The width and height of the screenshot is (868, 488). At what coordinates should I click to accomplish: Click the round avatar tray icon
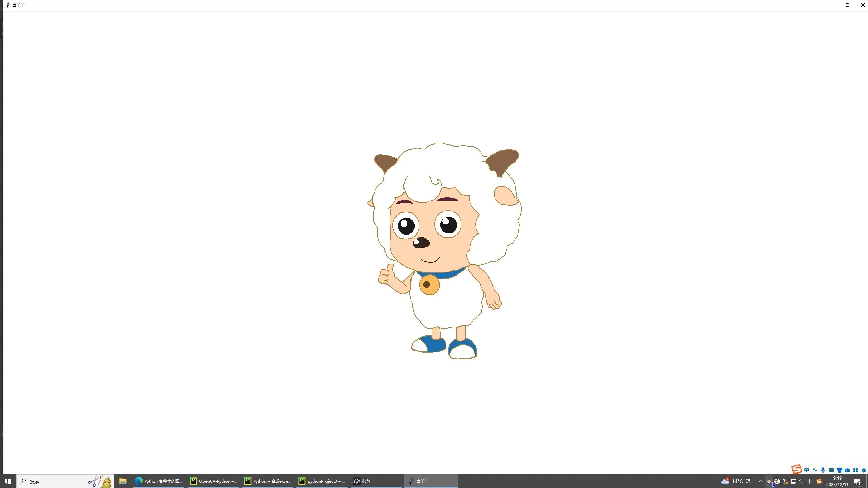[x=777, y=481]
